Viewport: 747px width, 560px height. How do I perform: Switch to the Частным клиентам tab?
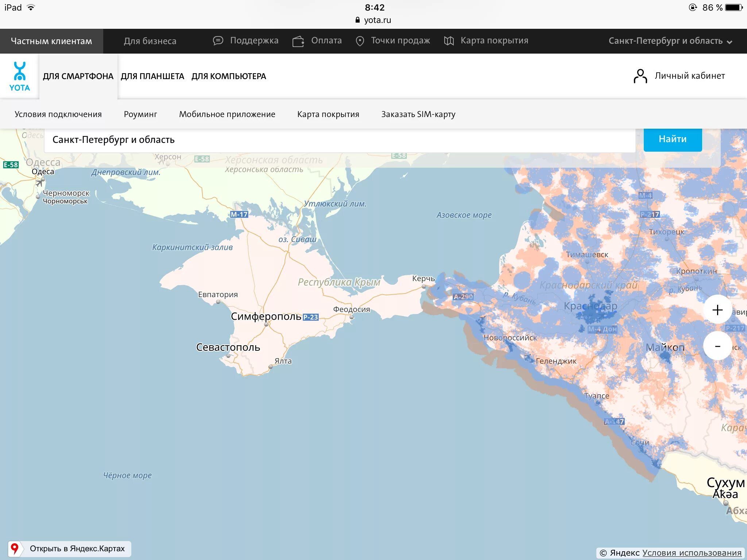tap(51, 41)
